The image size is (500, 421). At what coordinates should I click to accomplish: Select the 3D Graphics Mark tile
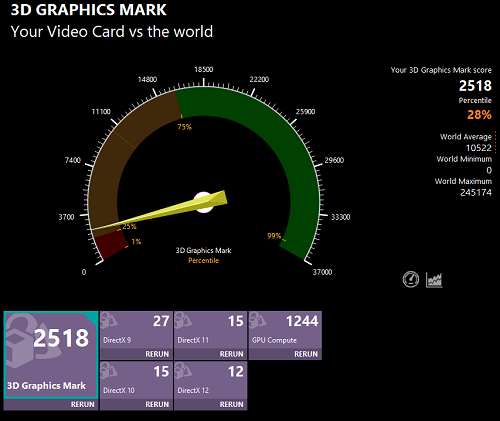coord(51,355)
